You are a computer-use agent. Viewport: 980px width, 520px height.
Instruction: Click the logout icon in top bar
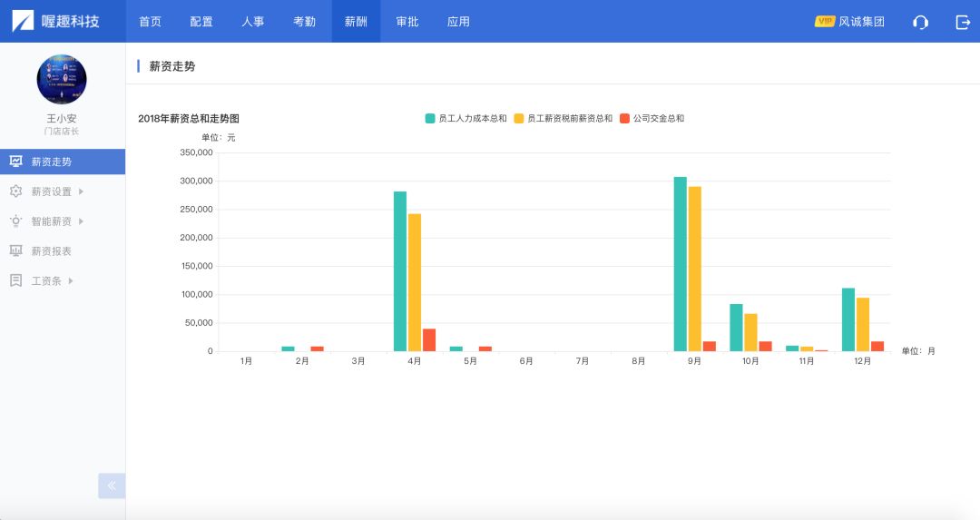click(963, 22)
